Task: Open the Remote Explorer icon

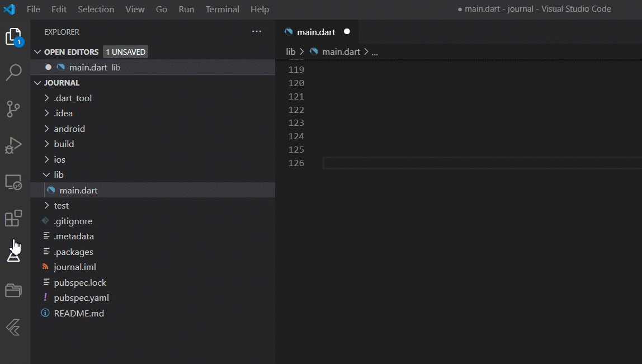Action: [13, 182]
